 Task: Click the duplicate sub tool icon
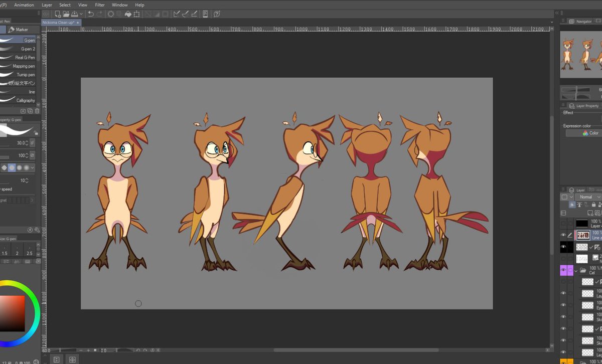pos(30,111)
